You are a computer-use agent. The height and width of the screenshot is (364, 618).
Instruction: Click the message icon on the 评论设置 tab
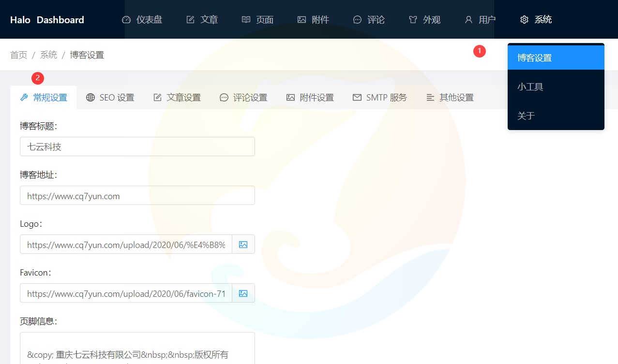(x=224, y=98)
